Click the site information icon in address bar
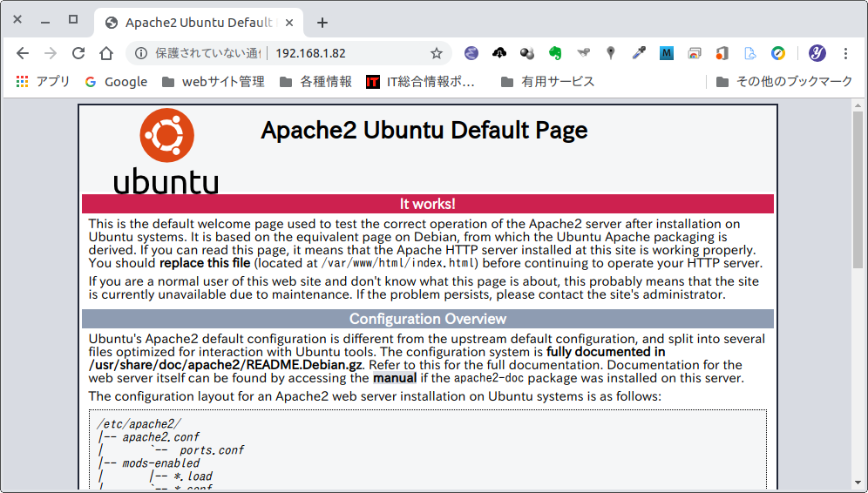The image size is (868, 493). pyautogui.click(x=143, y=53)
